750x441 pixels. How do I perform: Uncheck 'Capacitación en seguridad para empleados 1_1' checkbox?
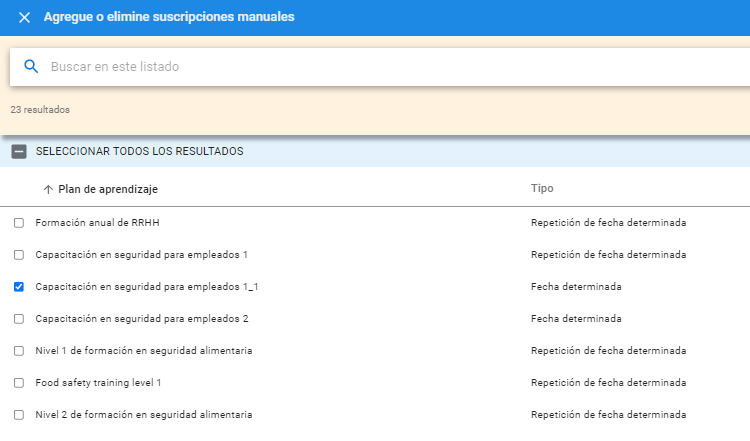19,287
